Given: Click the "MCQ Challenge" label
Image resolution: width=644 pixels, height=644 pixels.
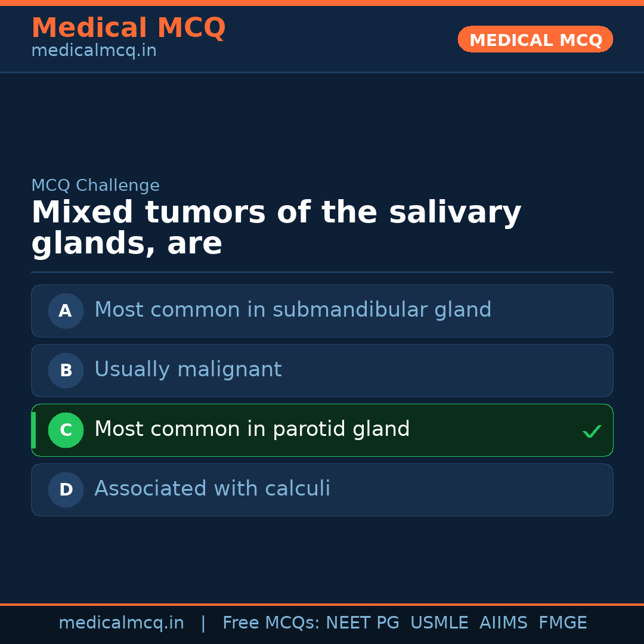Looking at the screenshot, I should pyautogui.click(x=95, y=186).
